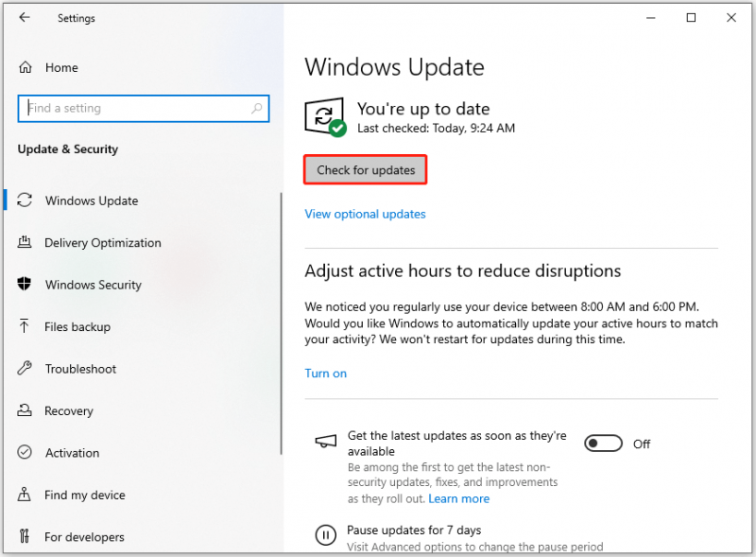Click the megaphone icon beside latest updates
Screen dimensions: 756x557
pyautogui.click(x=326, y=441)
